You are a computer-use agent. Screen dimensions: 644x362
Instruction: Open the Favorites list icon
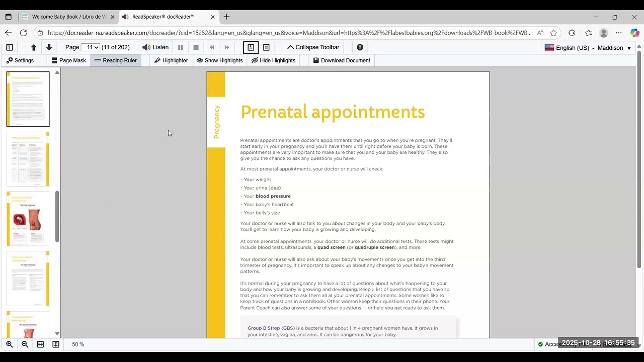[589, 33]
